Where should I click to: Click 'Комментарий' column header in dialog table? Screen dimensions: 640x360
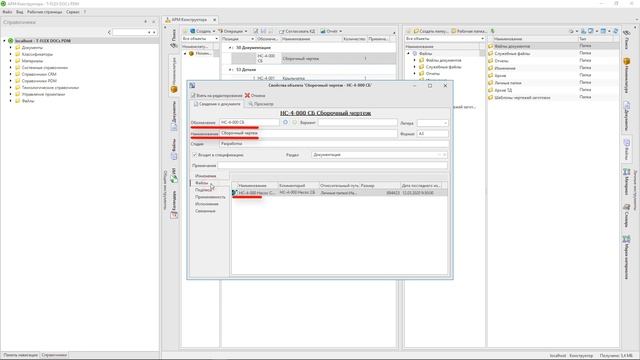point(298,185)
